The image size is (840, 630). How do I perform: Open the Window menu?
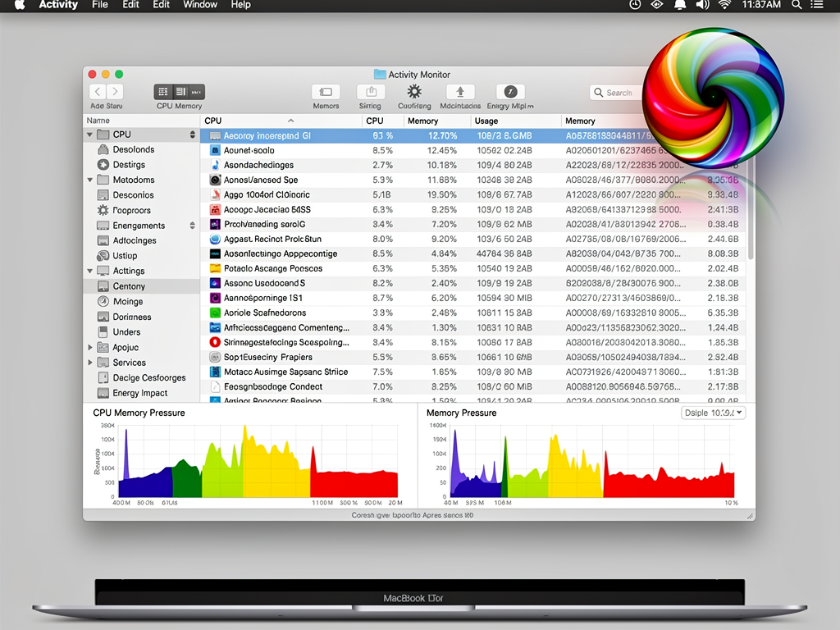pos(200,5)
